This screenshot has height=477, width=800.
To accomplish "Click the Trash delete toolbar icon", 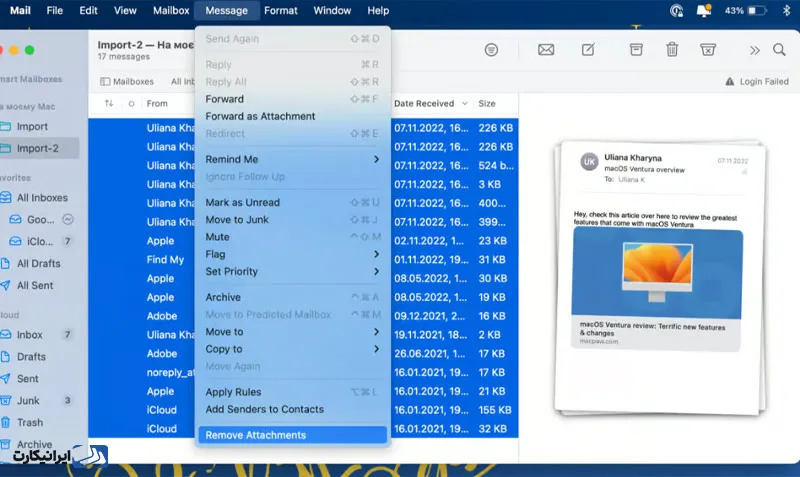I will coord(672,49).
